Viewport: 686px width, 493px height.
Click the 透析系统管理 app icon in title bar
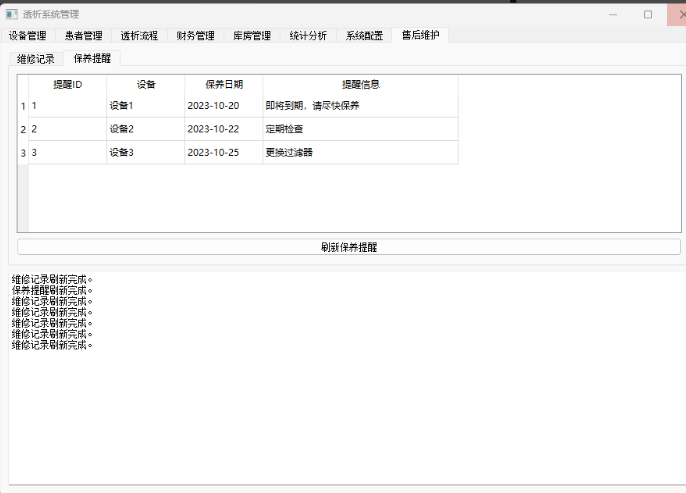[12, 14]
